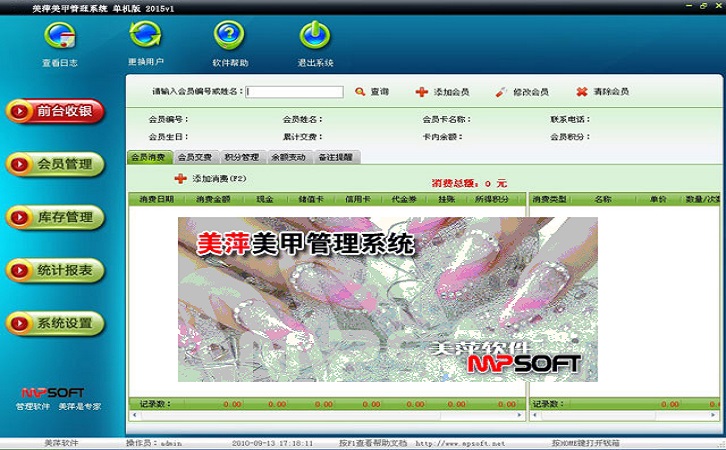The image size is (726, 450).
Task: Open 前台收银 in the sidebar
Action: click(55, 111)
